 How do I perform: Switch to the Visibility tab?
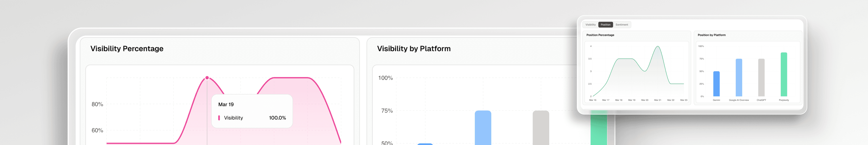coord(591,25)
